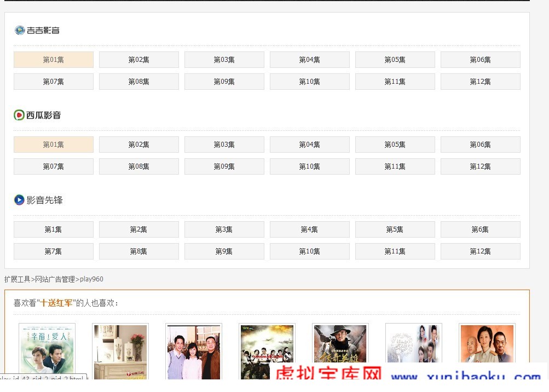Viewport: 549px width, 392px height.
Task: Select 第01集 under 西瓜影音
Action: (x=54, y=145)
